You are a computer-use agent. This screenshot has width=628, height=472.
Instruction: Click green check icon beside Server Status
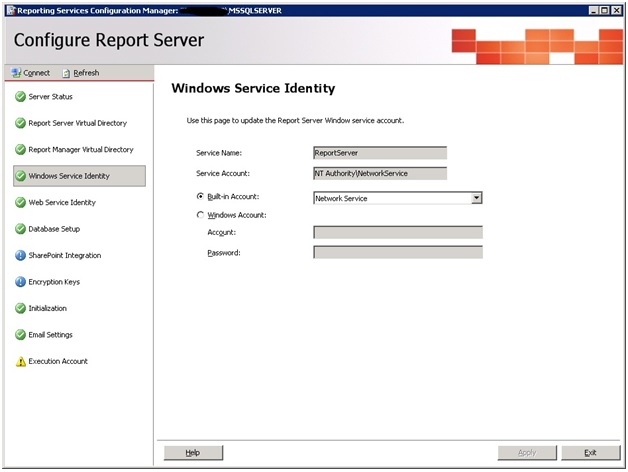tap(20, 97)
